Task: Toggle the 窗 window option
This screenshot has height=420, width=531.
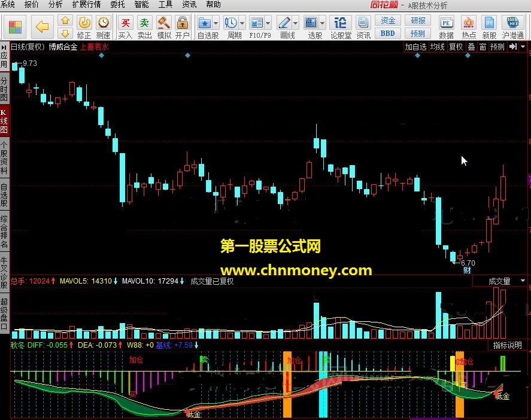Action: tap(483, 47)
